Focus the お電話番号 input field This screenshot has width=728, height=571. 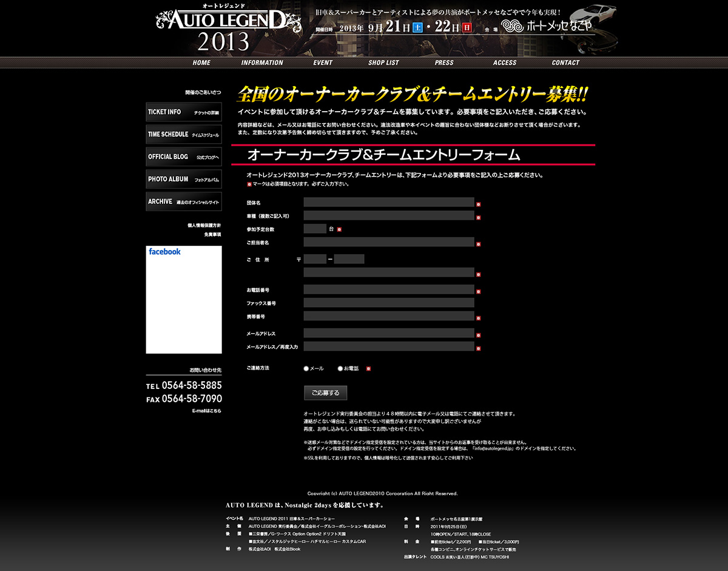389,289
